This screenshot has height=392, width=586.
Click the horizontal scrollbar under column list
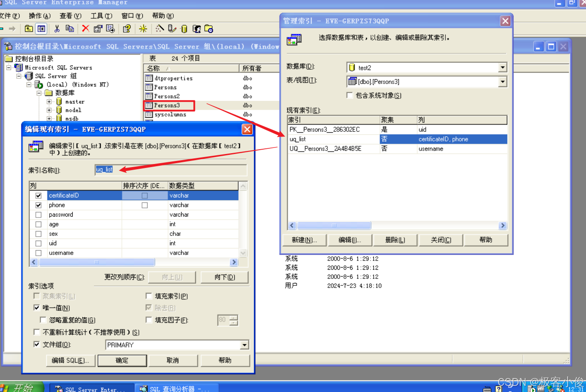tap(134, 262)
